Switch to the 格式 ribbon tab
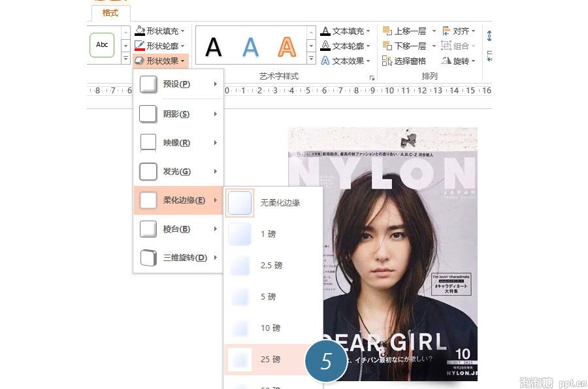The width and height of the screenshot is (588, 389). tap(109, 12)
